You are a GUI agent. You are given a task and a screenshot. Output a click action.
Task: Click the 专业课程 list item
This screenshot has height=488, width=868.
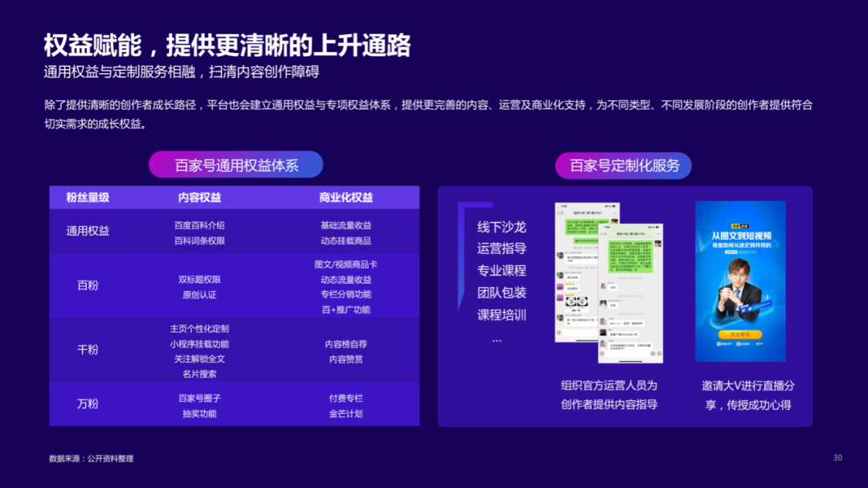[502, 271]
